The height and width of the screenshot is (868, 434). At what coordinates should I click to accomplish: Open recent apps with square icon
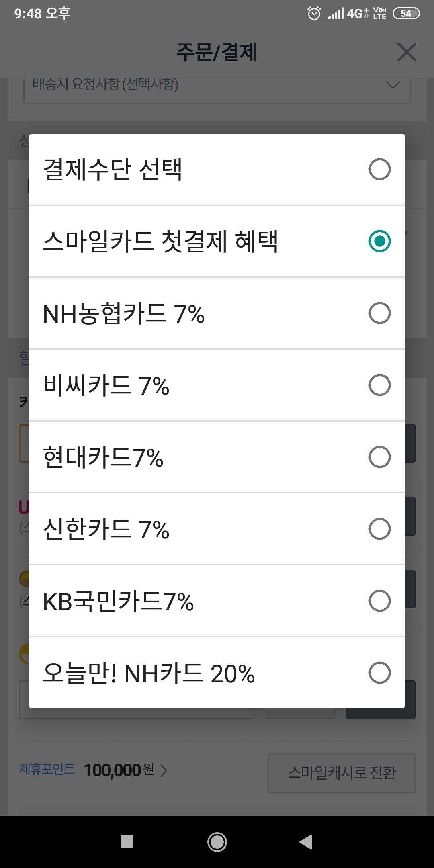click(127, 841)
